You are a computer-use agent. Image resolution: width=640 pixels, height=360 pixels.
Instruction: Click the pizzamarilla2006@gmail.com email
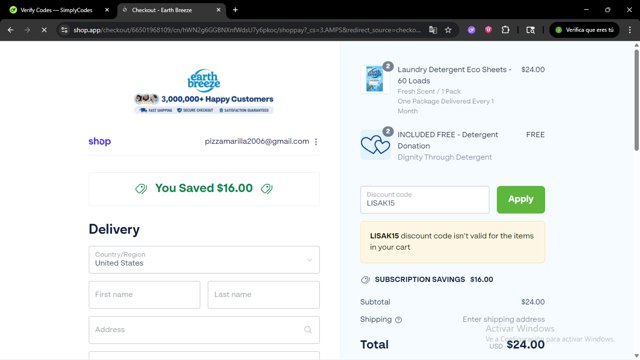257,141
